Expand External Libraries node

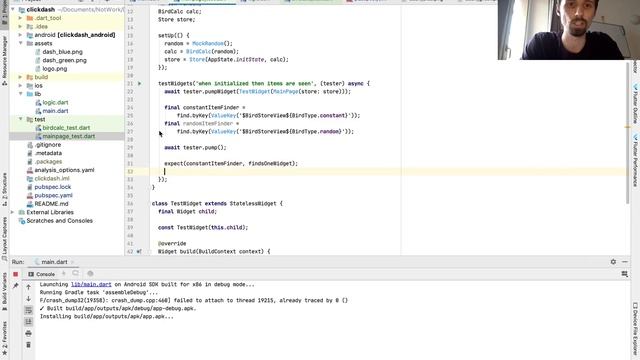point(13,212)
